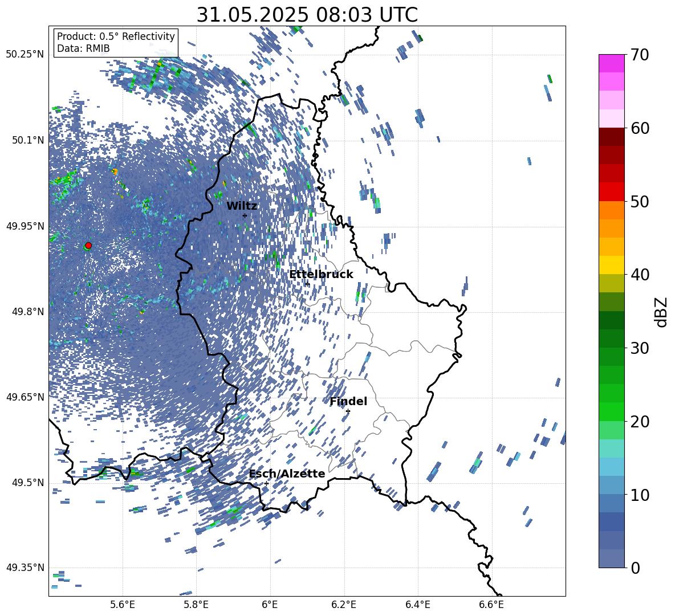Click the Data: RMIB text
The image size is (675, 616).
coord(83,48)
